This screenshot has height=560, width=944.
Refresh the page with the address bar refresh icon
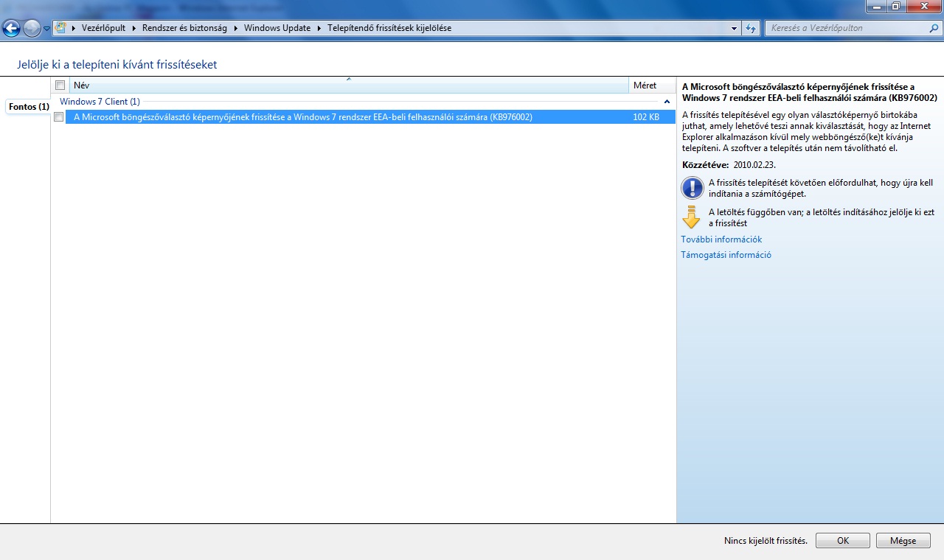[752, 29]
